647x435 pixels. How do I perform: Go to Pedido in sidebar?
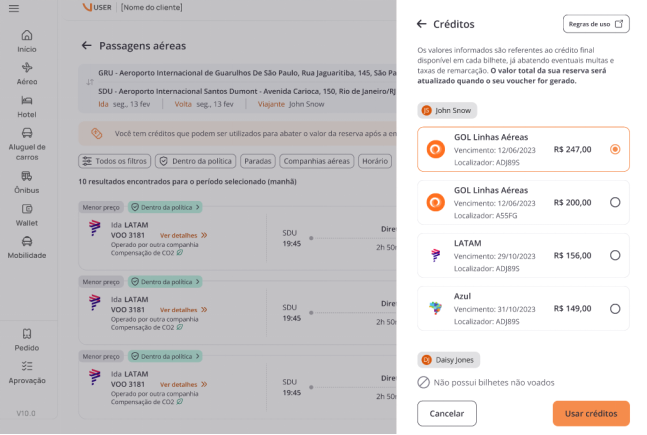tap(27, 339)
